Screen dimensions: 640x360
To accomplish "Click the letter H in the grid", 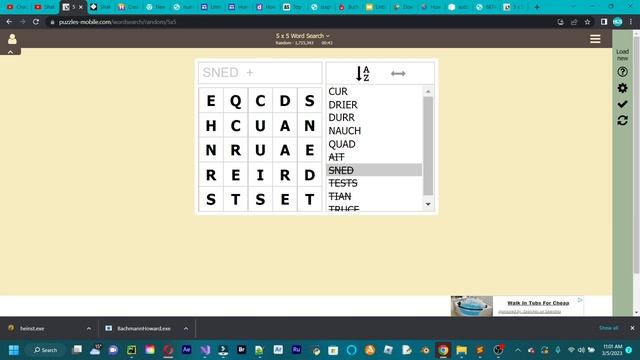I will (211, 125).
